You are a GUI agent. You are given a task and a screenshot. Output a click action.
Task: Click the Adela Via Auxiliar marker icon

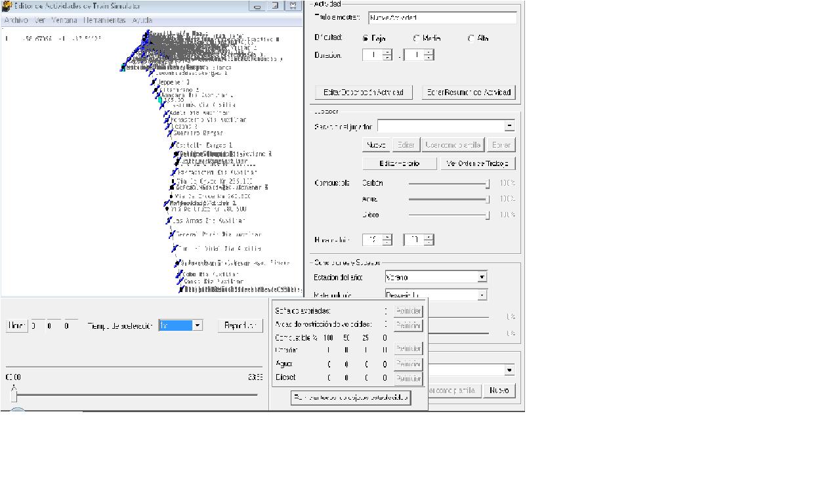click(x=166, y=114)
